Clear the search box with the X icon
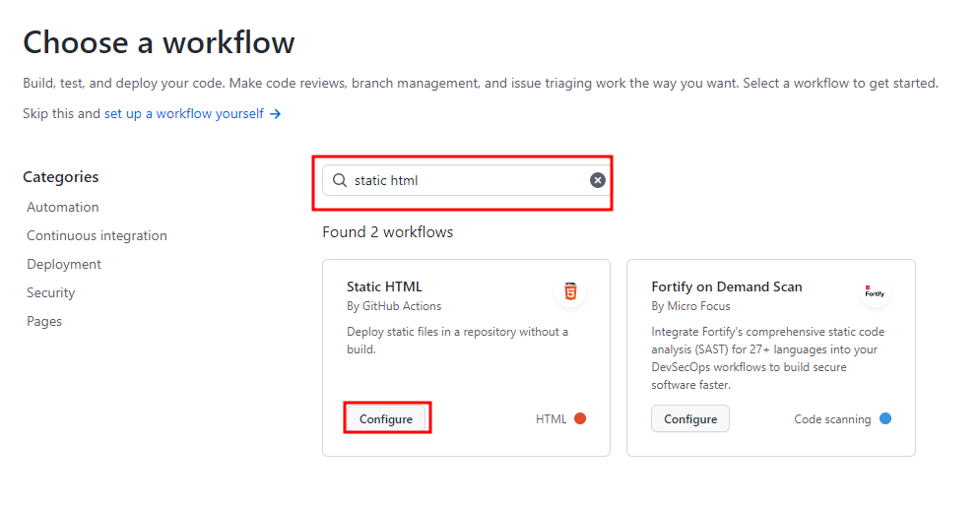The height and width of the screenshot is (507, 980). coord(597,180)
